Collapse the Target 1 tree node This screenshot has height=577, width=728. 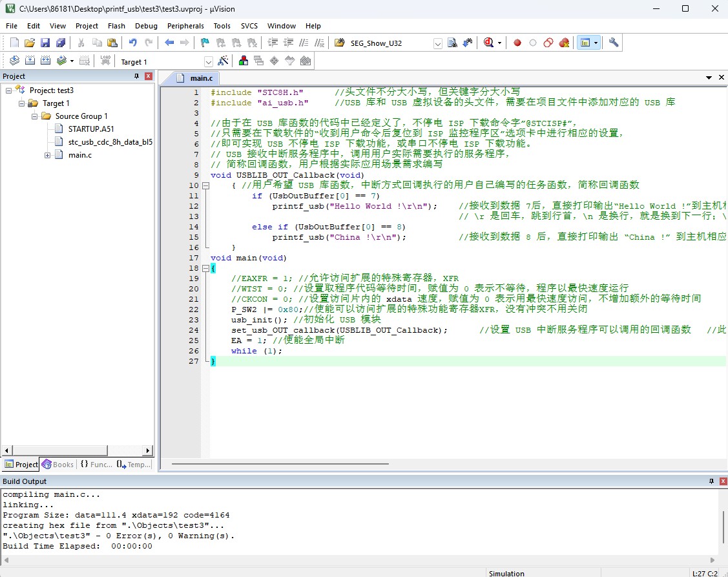pyautogui.click(x=21, y=103)
